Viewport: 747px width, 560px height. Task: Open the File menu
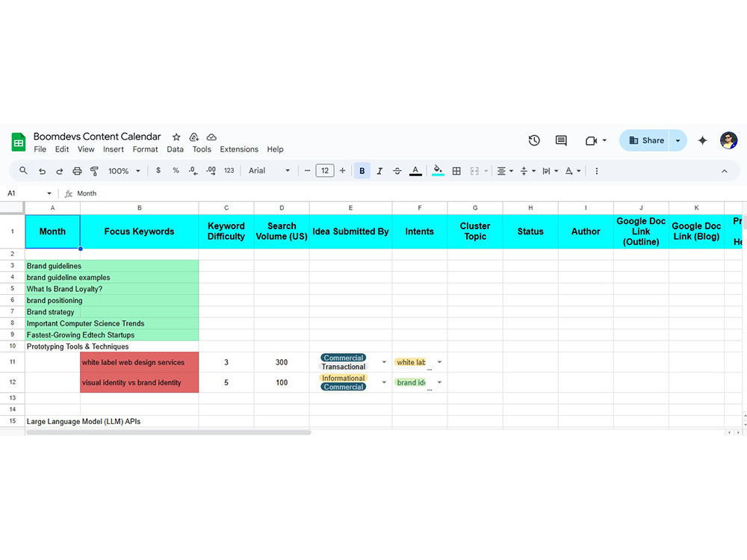[x=40, y=149]
